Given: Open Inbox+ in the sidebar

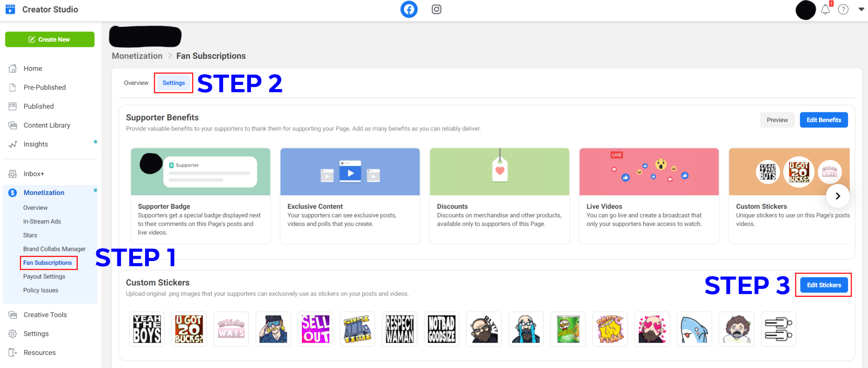Looking at the screenshot, I should click(34, 174).
